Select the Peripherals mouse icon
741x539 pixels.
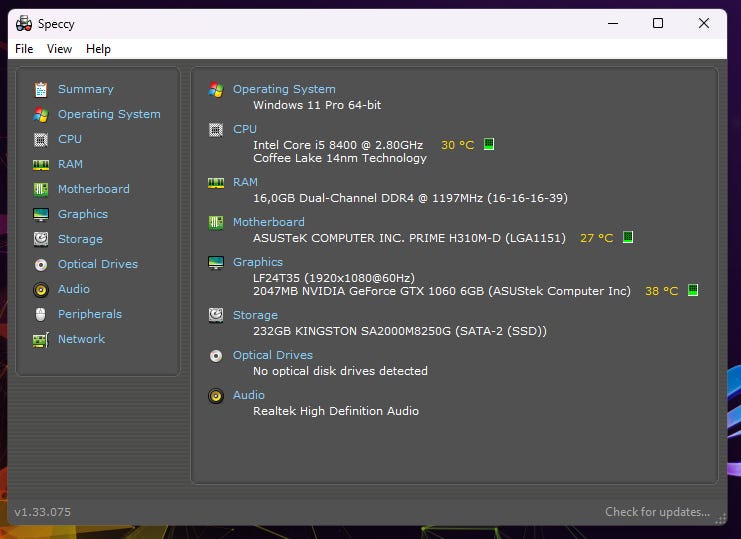tap(41, 314)
